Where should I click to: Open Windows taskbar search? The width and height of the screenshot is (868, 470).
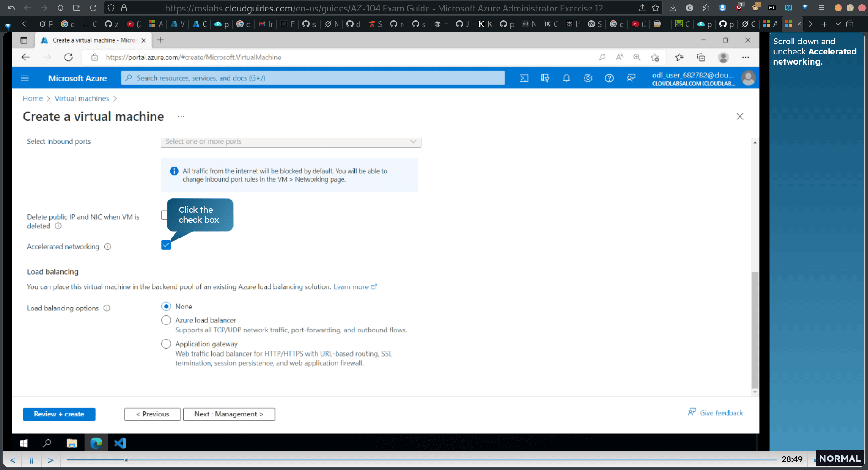pyautogui.click(x=47, y=443)
